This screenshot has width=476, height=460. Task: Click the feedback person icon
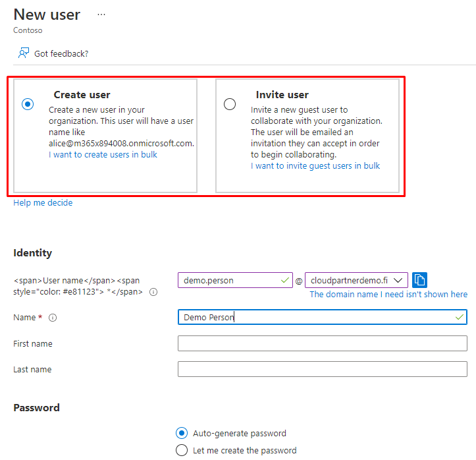[x=24, y=53]
